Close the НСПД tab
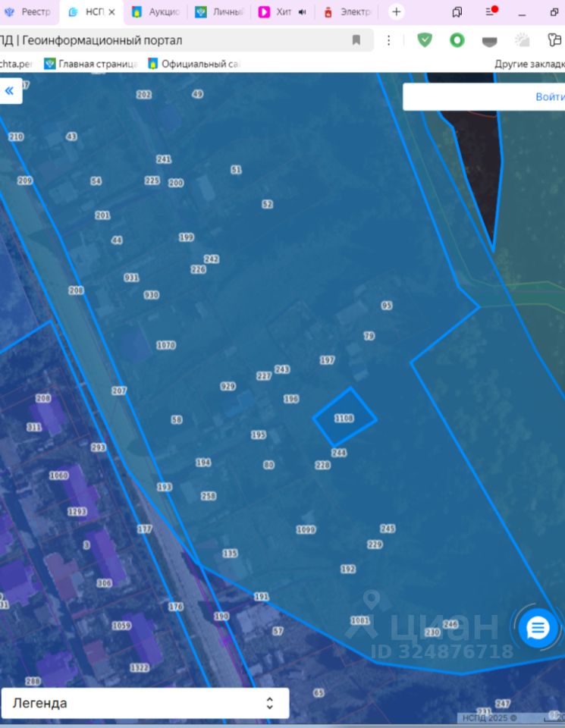The image size is (565, 728). coord(111,13)
